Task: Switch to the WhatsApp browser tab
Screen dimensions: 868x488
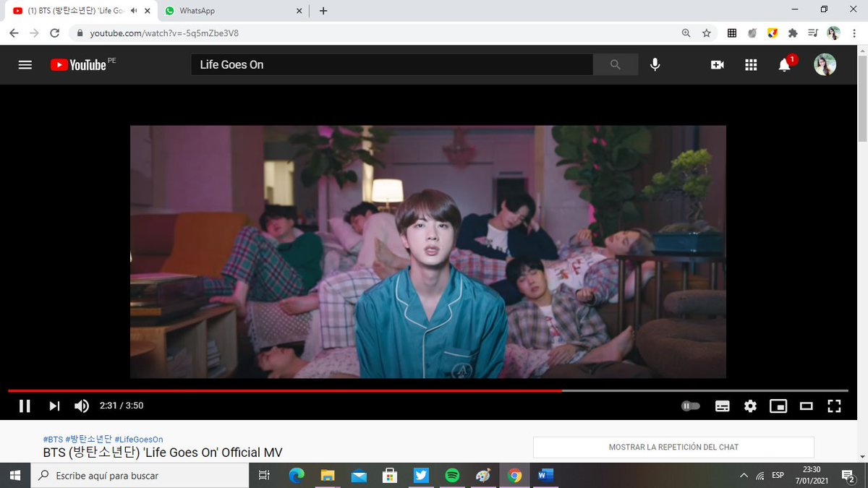Action: pos(231,11)
